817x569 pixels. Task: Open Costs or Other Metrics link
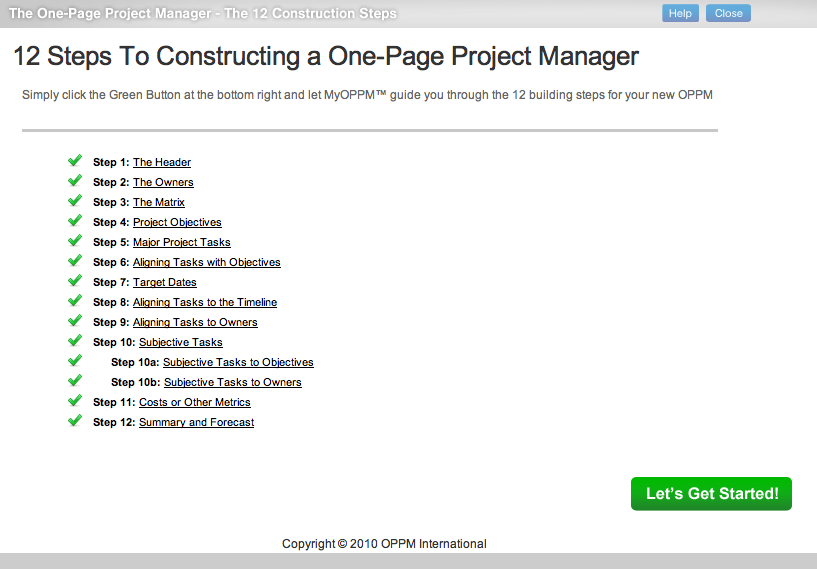point(195,402)
